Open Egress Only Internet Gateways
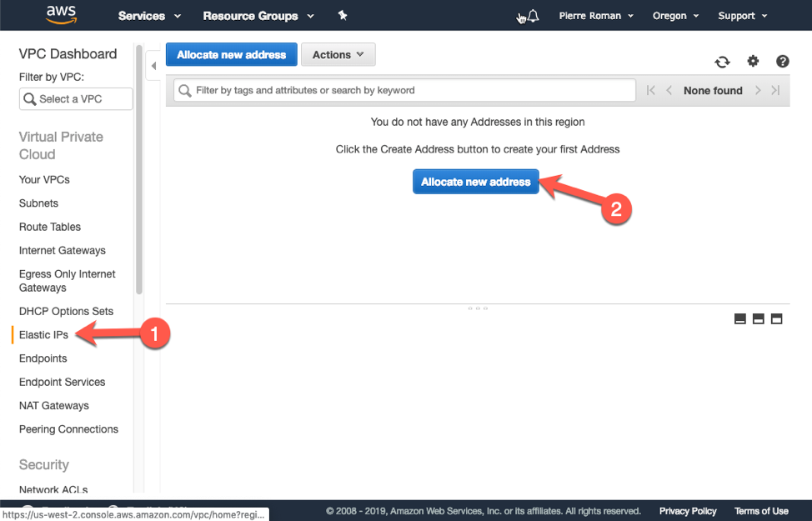Screen dimensions: 812x521 pyautogui.click(x=68, y=281)
